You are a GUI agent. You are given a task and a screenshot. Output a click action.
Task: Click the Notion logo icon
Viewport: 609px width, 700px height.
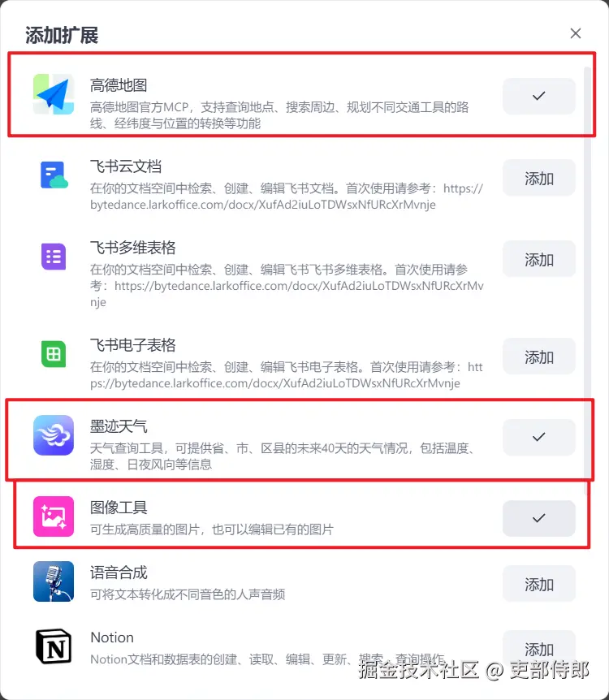point(54,646)
